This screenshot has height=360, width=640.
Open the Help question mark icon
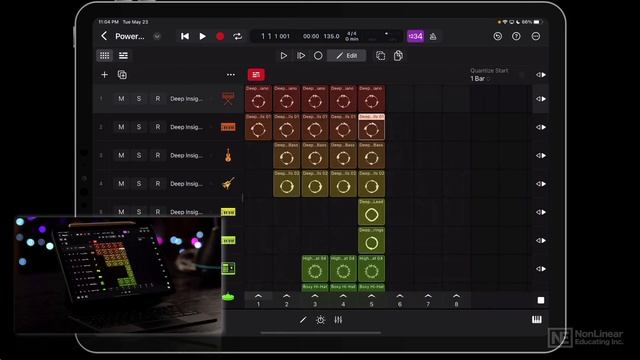click(516, 36)
